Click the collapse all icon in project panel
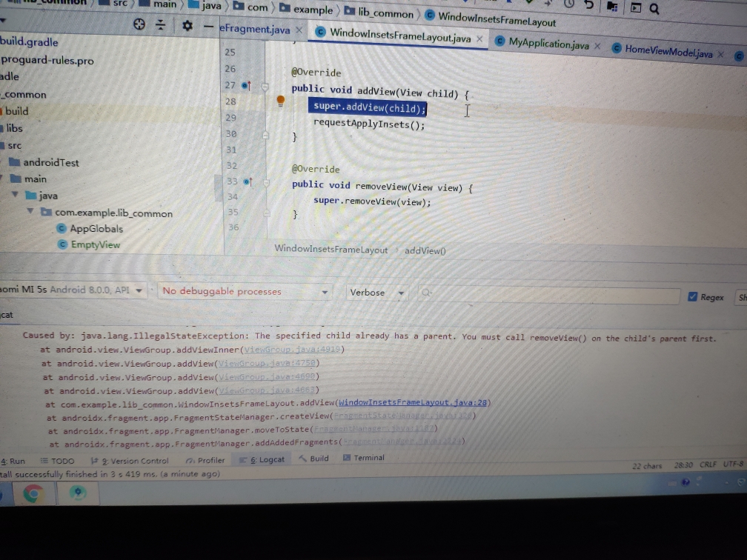Screen dimensions: 747x560 [x=161, y=24]
